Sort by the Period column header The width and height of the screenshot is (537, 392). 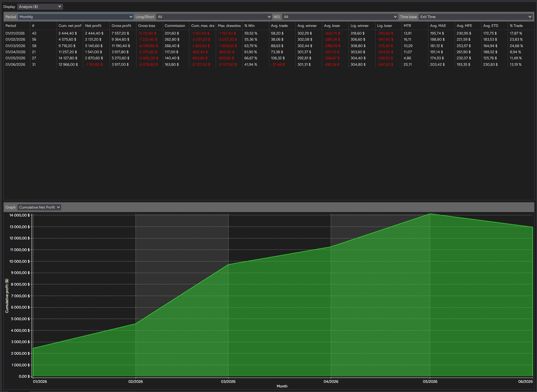click(17, 26)
